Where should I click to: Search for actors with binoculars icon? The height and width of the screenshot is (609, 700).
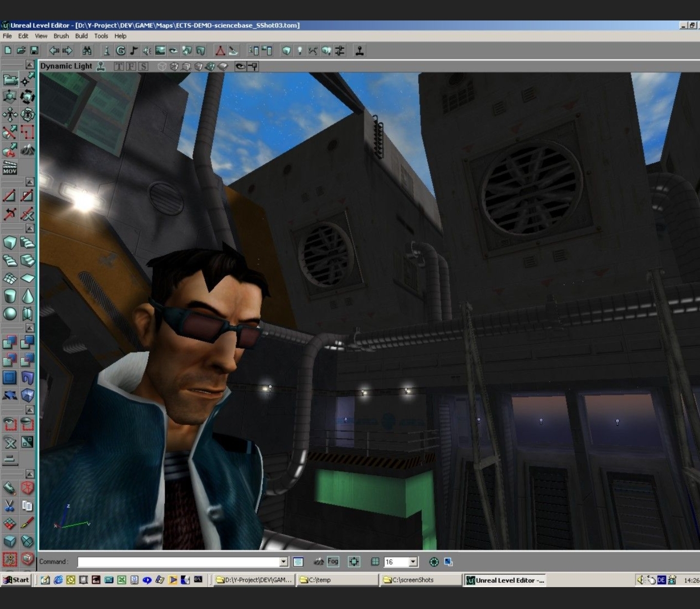pos(87,50)
